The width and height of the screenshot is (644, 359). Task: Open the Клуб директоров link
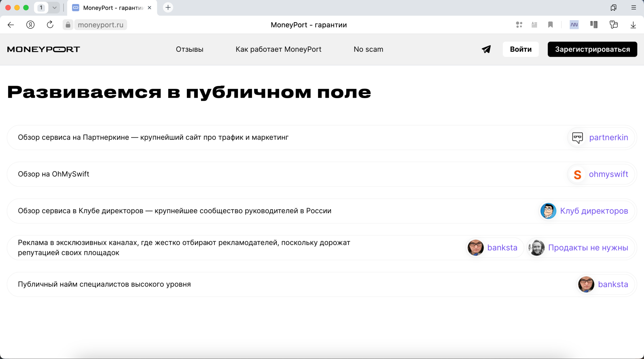click(x=594, y=211)
